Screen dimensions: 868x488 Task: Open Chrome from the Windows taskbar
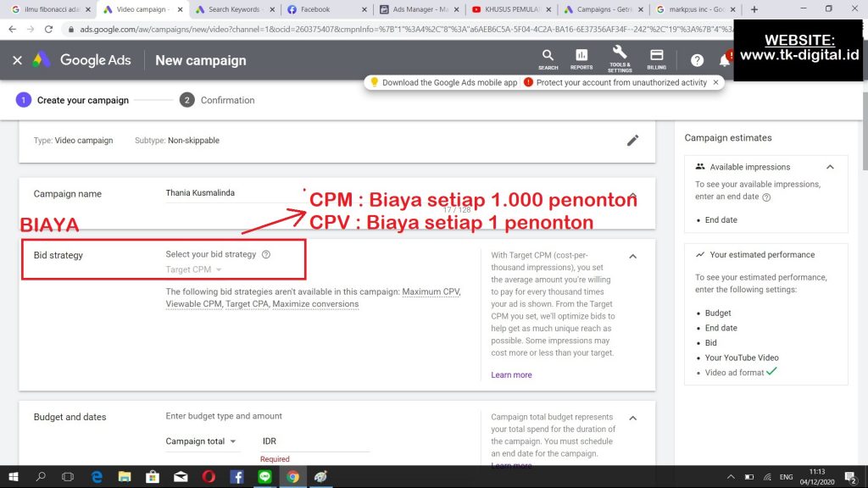point(292,477)
